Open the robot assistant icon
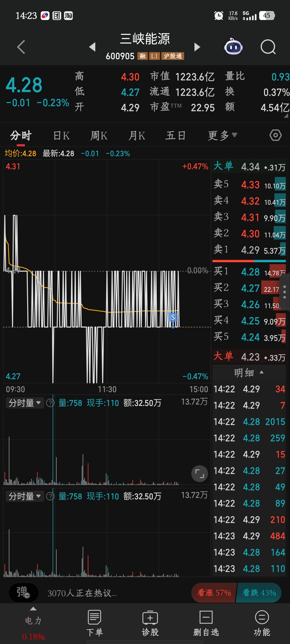The width and height of the screenshot is (290, 644). [x=233, y=47]
